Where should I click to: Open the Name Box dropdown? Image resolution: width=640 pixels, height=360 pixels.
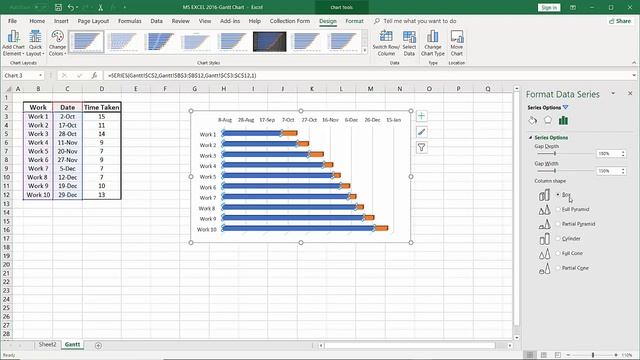point(40,76)
